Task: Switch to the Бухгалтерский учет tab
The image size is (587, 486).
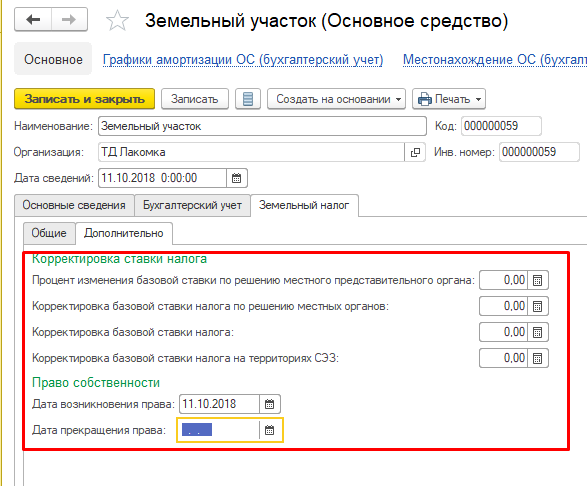Action: pos(192,205)
